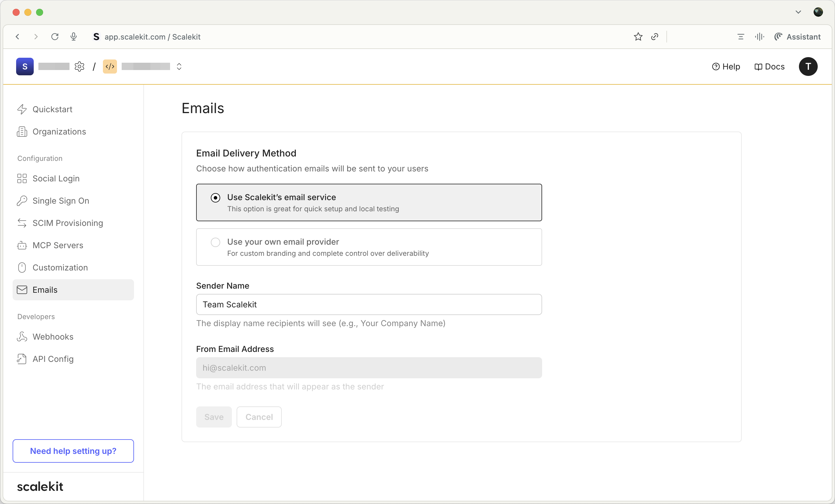This screenshot has width=835, height=504.
Task: Select the Use your own email provider option
Action: pos(215,242)
